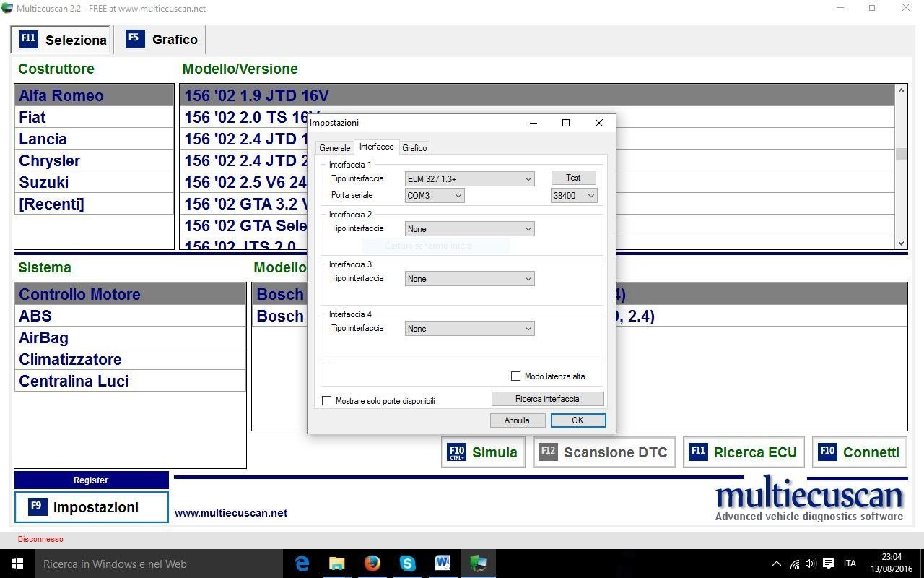Open Microsoft Word taskbar icon
Screen dimensions: 924x578
pos(443,564)
